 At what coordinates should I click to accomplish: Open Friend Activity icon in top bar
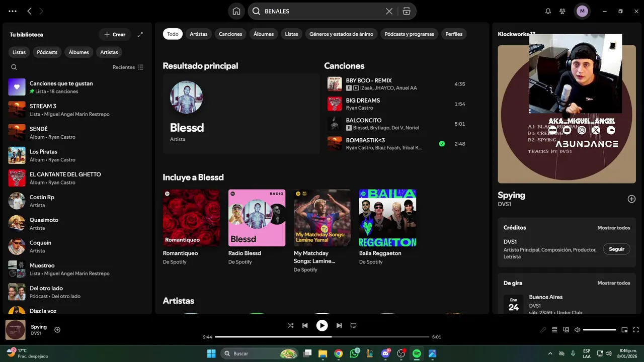(x=562, y=11)
